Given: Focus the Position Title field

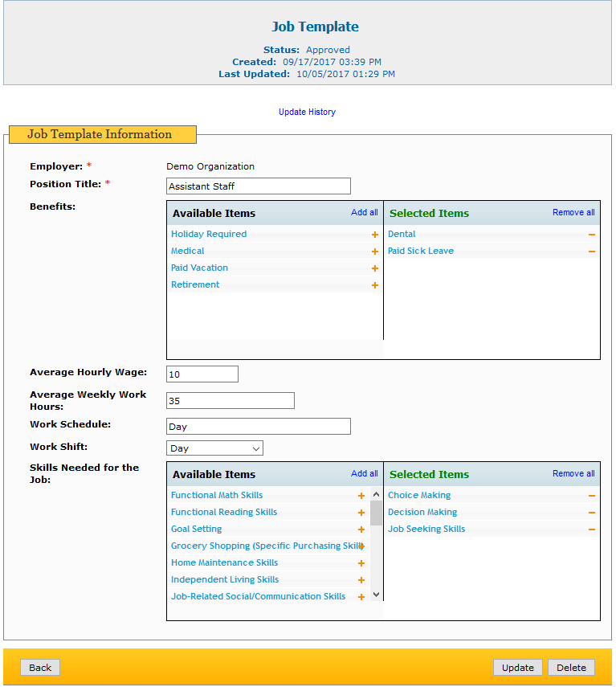Looking at the screenshot, I should coord(259,186).
